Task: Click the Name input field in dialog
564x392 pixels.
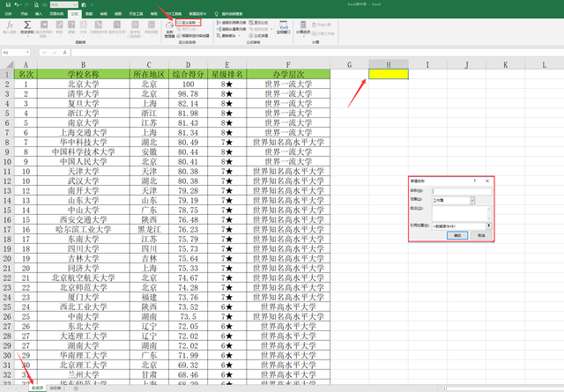Action: click(x=461, y=189)
